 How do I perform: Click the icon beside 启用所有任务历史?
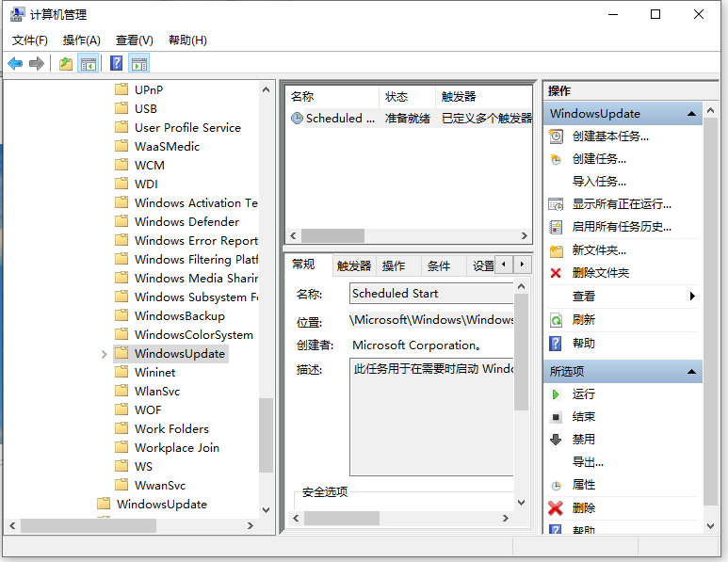pos(556,227)
